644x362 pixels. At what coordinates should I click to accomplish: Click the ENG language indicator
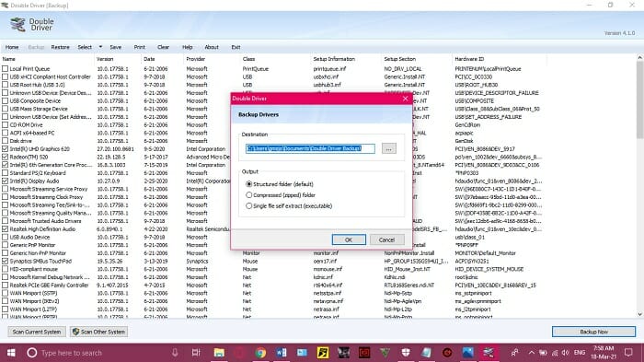click(580, 353)
